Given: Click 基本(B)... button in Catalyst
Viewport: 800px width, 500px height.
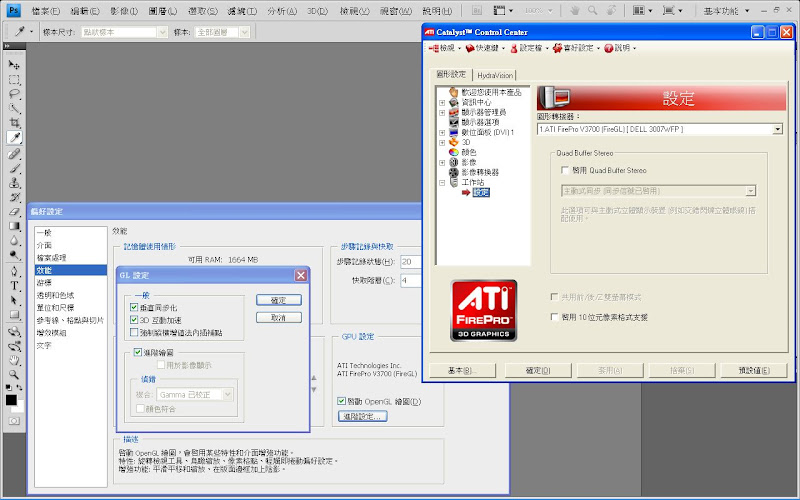Looking at the screenshot, I should coord(462,370).
